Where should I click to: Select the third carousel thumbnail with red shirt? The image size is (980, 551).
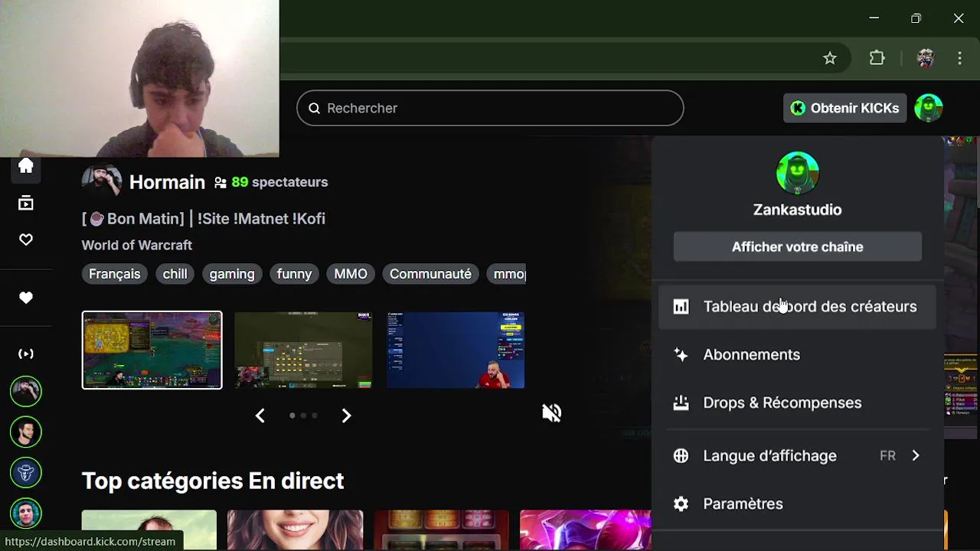456,350
